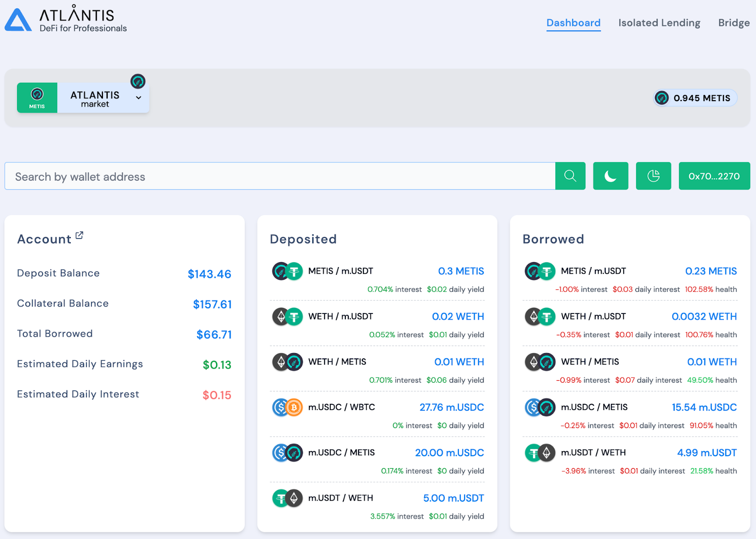Click the search magnifier button
This screenshot has width=756, height=539.
click(570, 176)
